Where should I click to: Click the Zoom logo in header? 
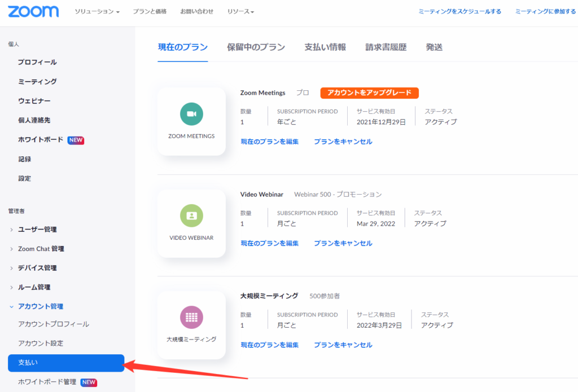[x=33, y=11]
